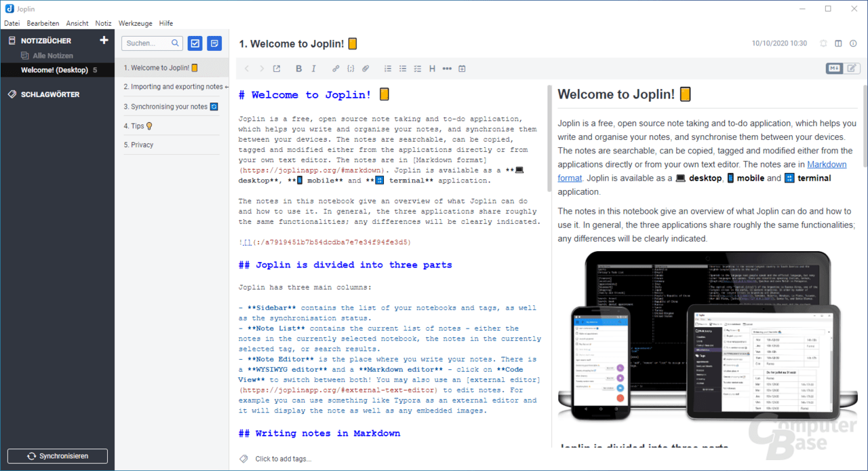Click the image reference line in editor
Image resolution: width=868 pixels, height=471 pixels.
pos(325,242)
